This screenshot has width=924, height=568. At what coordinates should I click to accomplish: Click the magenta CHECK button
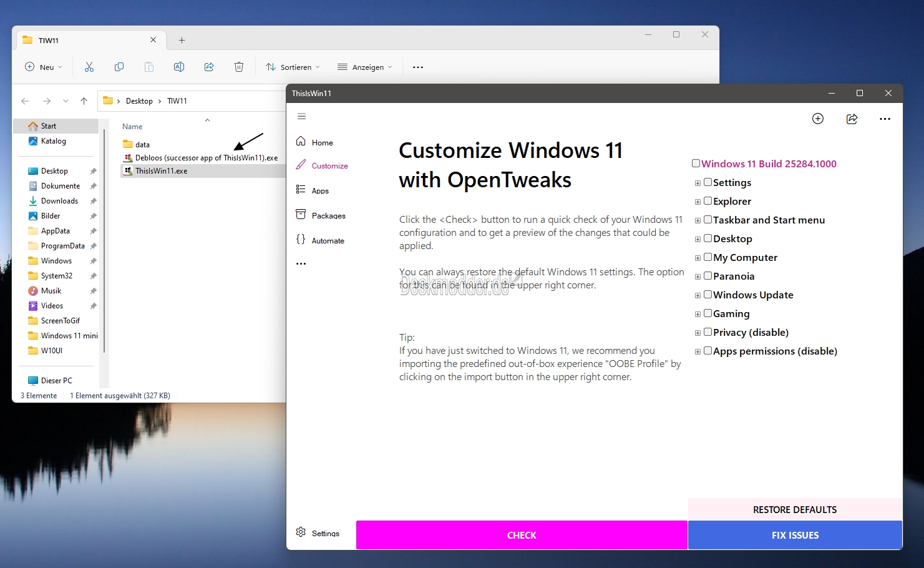click(522, 535)
